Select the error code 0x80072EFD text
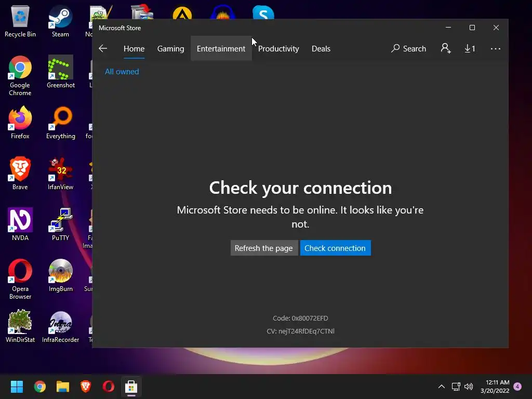 click(x=300, y=318)
